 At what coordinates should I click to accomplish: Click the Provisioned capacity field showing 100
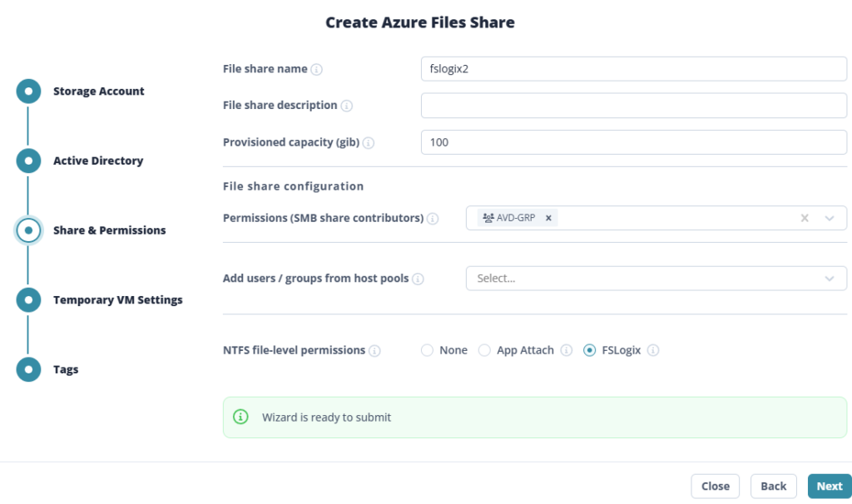coord(633,142)
